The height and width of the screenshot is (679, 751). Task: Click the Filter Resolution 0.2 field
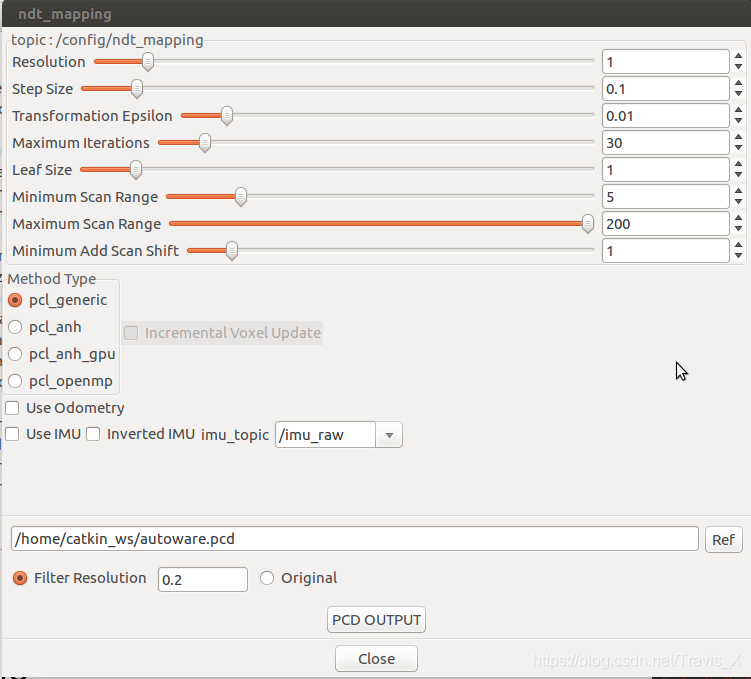point(203,579)
